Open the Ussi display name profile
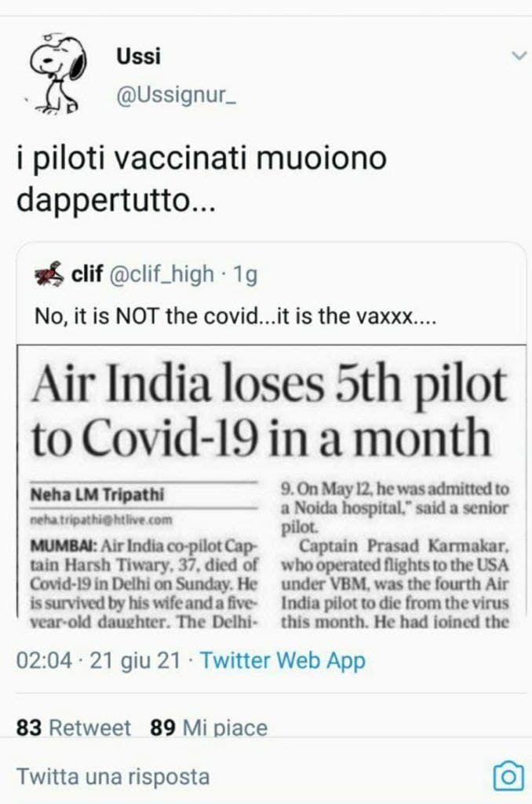This screenshot has width=532, height=804. click(138, 57)
